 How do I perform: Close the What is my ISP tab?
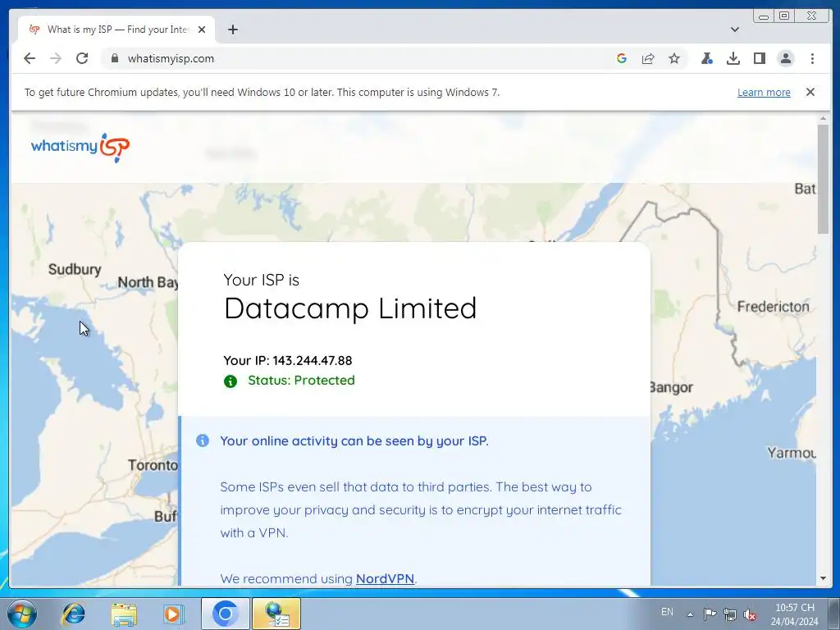[202, 30]
